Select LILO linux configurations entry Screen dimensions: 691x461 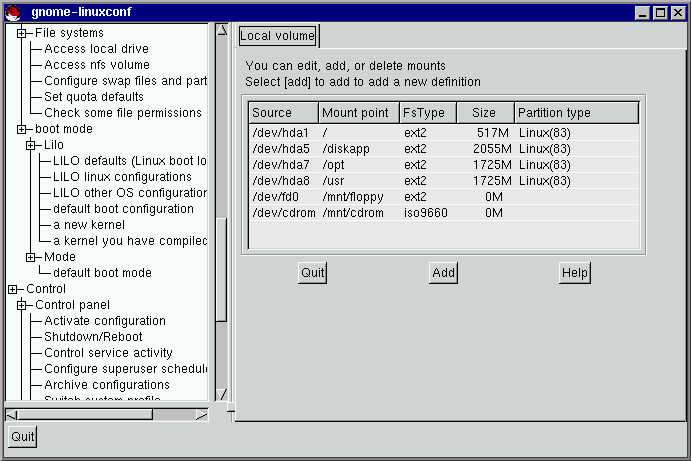tap(122, 177)
